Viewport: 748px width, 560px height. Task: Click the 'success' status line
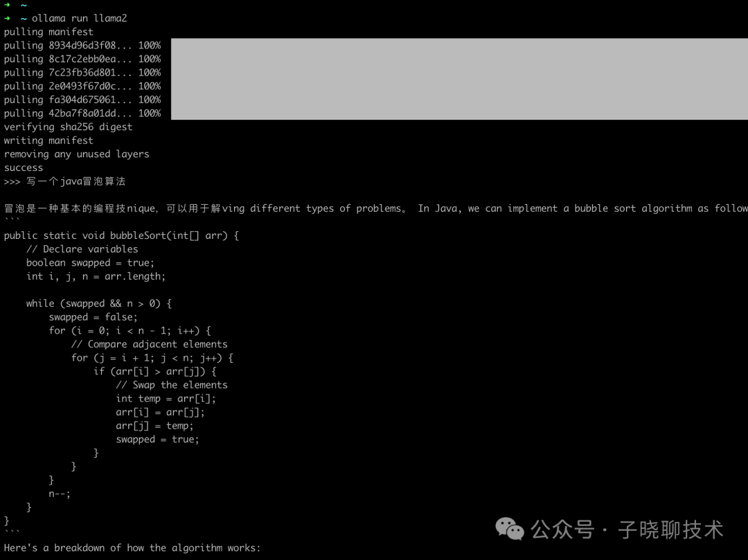point(24,168)
